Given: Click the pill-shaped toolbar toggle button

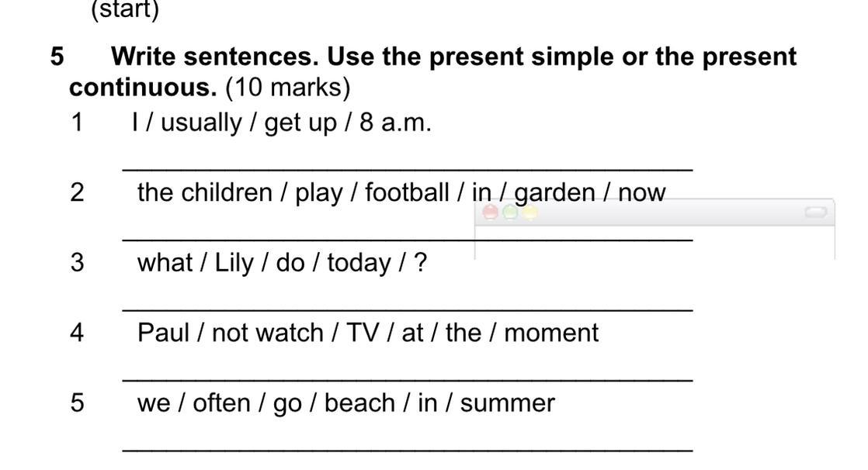Looking at the screenshot, I should tap(815, 213).
